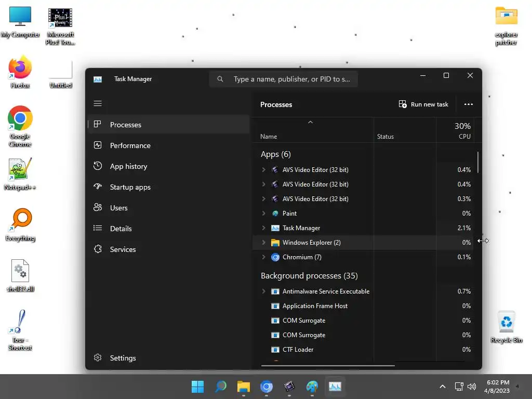Click the search magnifier icon in title bar
The height and width of the screenshot is (399, 532).
[220, 79]
